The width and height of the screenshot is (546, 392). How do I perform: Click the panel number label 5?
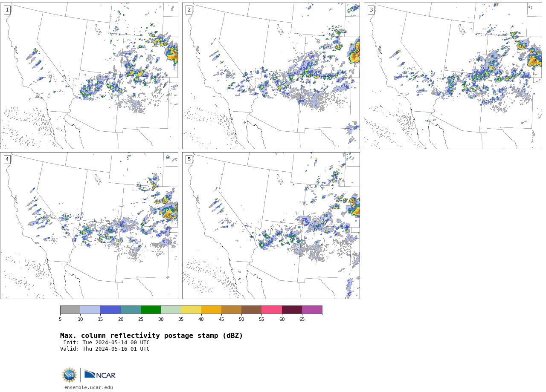tap(189, 159)
